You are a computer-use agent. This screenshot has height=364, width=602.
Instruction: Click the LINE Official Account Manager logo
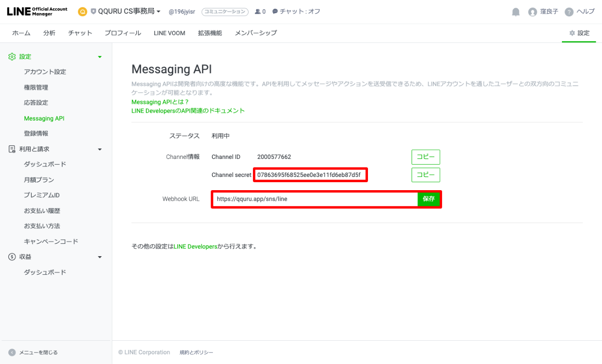coord(37,11)
